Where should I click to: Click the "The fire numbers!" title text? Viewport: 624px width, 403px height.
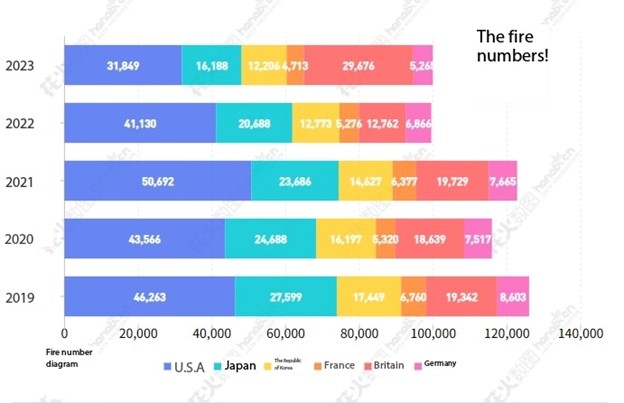512,46
